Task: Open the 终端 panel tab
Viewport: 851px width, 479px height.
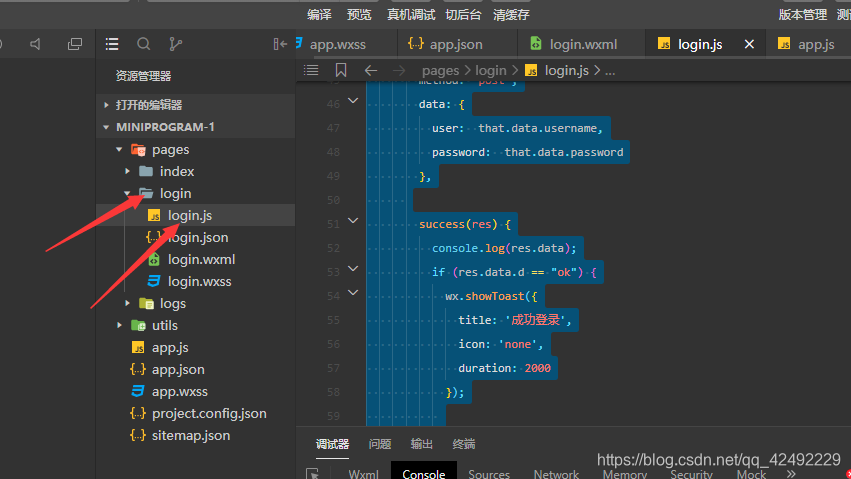Action: [463, 444]
